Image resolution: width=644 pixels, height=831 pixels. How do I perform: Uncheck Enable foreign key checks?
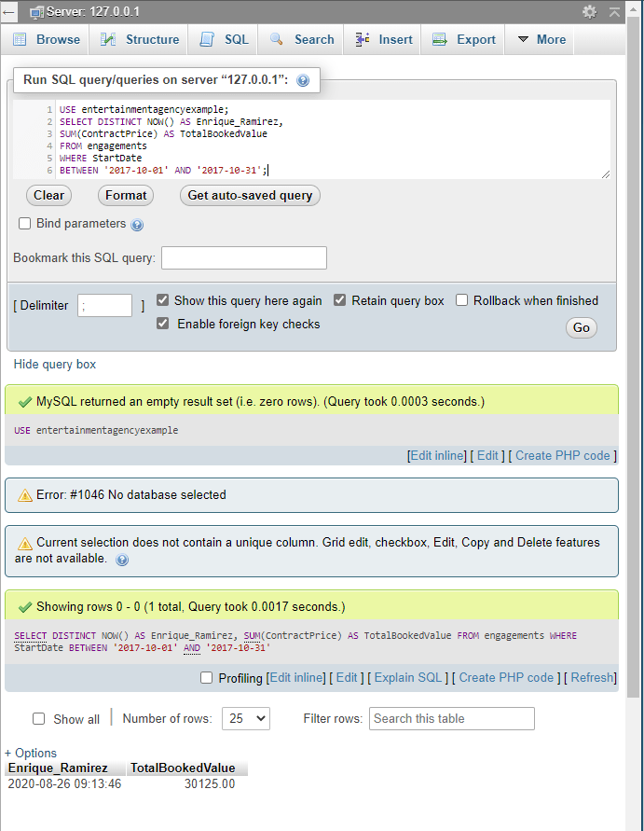(x=162, y=324)
